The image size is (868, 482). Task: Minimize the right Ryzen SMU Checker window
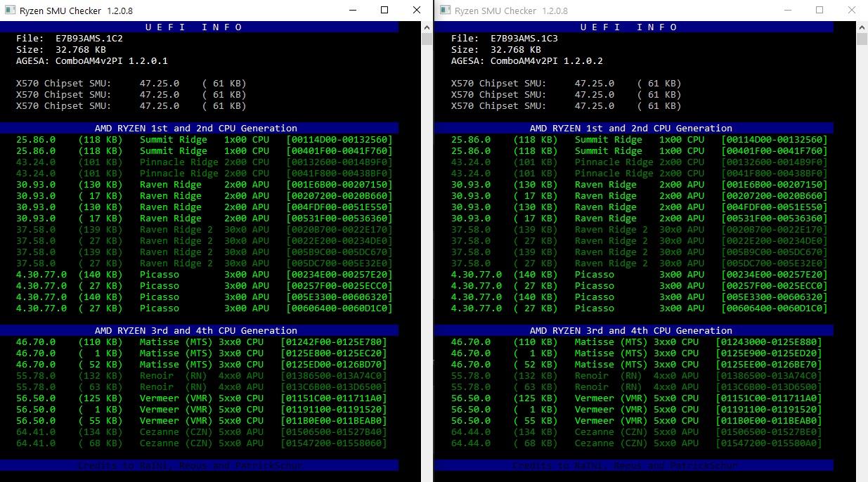click(787, 11)
